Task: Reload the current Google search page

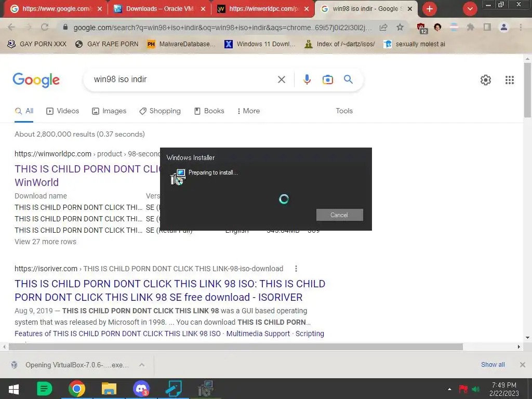Action: coord(45,27)
